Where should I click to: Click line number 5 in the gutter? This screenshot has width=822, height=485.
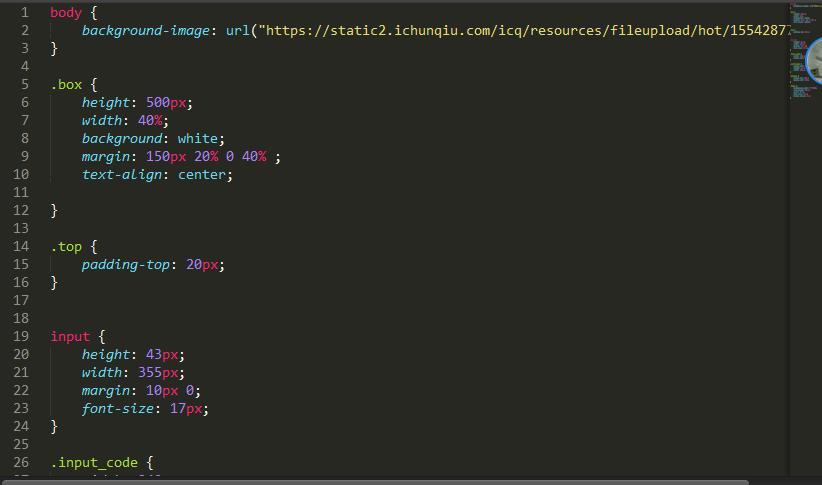point(24,85)
